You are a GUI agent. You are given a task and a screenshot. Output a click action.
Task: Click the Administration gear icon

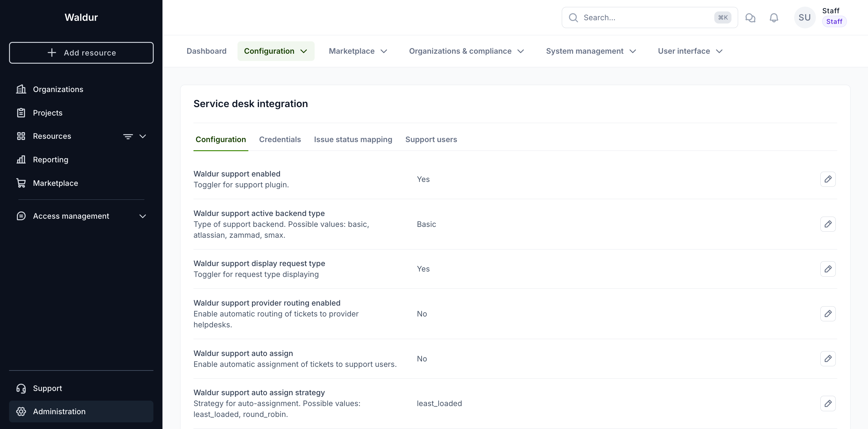(21, 412)
